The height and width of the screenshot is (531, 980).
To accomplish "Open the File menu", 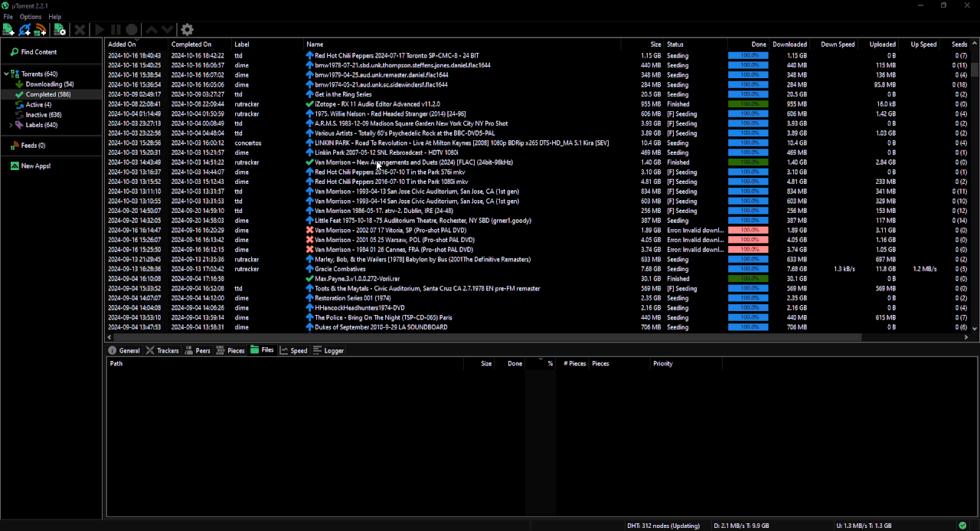I will click(x=8, y=17).
